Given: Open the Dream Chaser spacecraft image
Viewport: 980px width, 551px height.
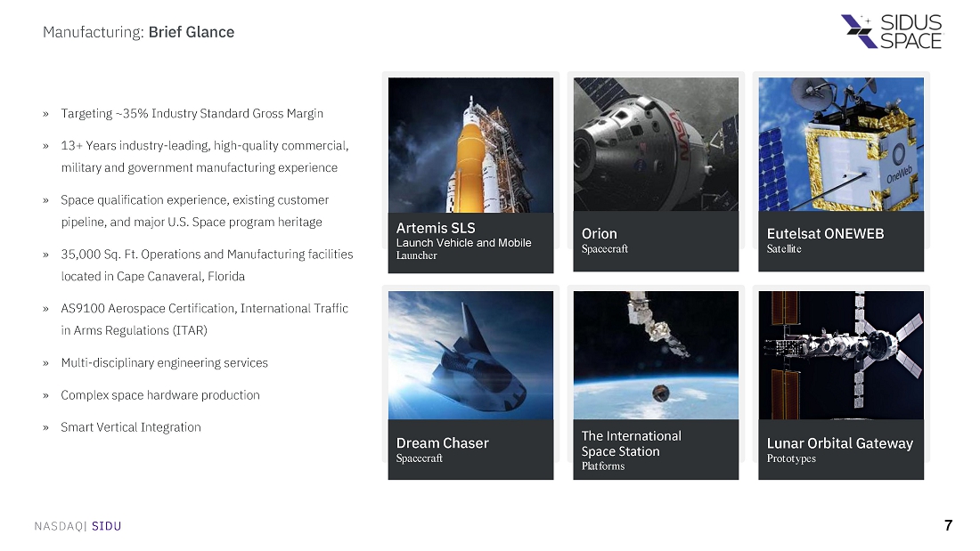Looking at the screenshot, I should (470, 354).
